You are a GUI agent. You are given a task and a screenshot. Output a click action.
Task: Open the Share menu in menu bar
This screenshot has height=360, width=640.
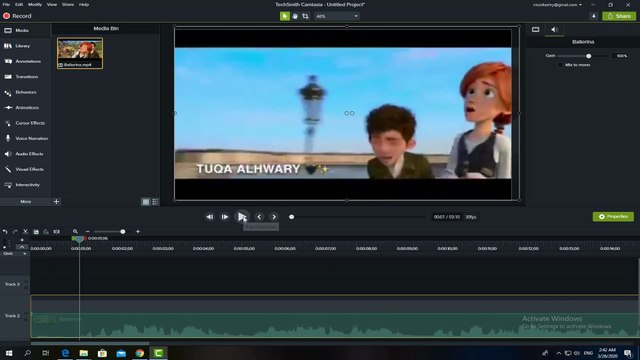68,4
